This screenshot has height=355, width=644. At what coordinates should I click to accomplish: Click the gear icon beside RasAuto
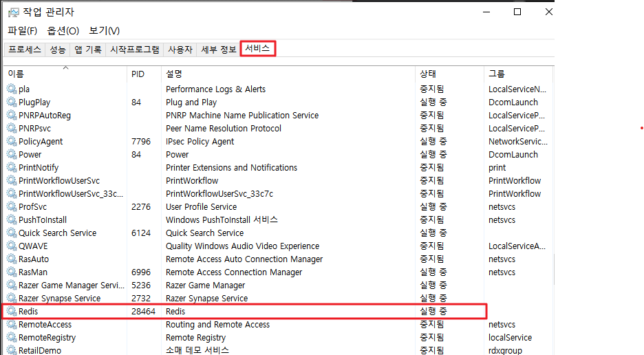(12, 259)
